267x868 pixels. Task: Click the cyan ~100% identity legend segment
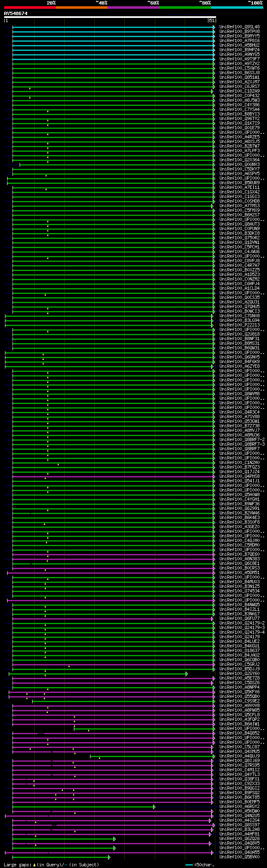click(237, 8)
